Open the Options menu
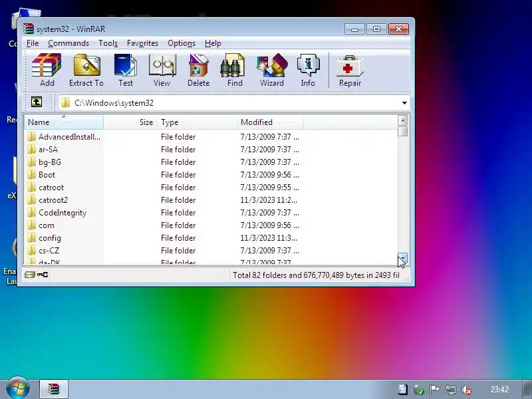 pos(182,43)
